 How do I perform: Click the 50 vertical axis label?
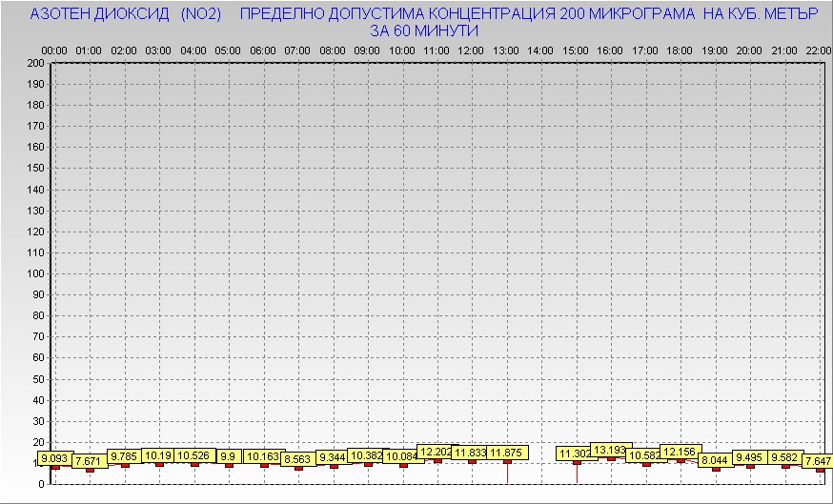coord(38,378)
